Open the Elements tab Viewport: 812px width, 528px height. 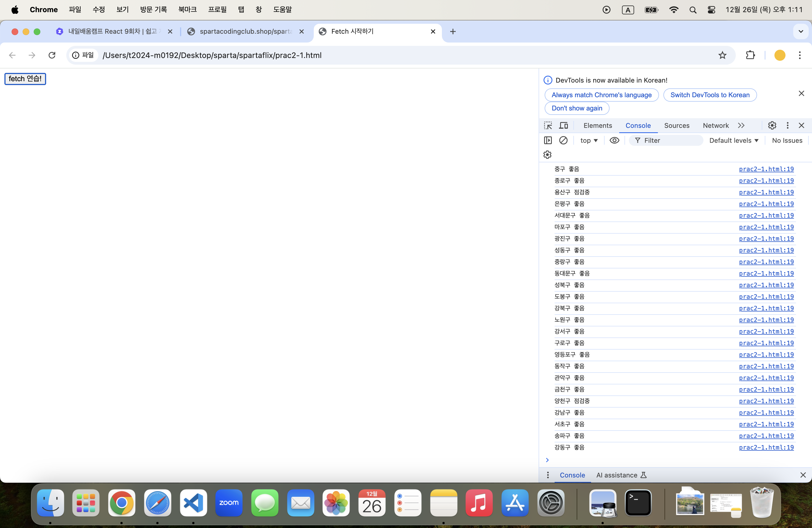tap(598, 126)
